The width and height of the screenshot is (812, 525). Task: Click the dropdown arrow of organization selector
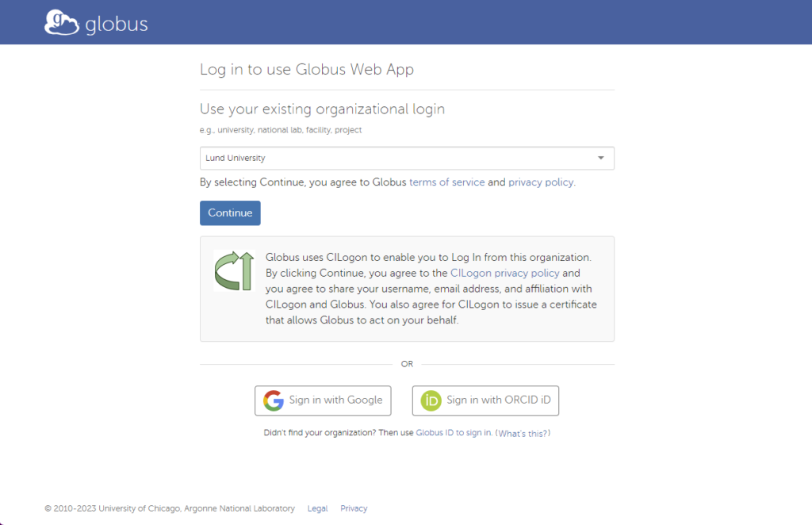coord(601,158)
